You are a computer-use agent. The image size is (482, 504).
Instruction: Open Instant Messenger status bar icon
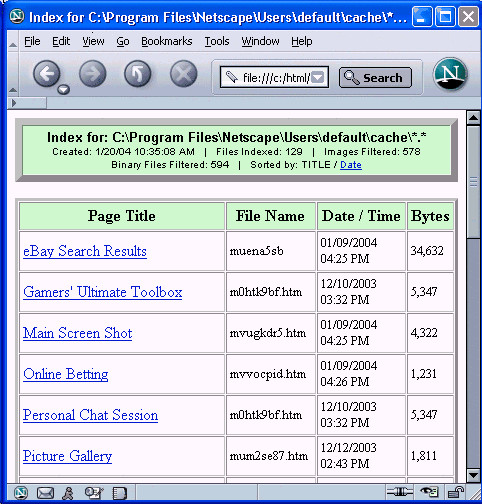point(68,493)
